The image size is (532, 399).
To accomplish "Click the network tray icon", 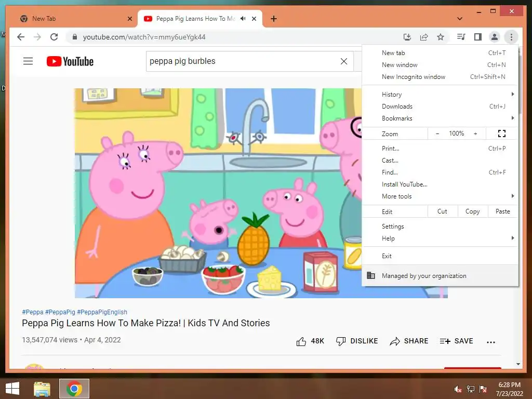I will tap(470, 389).
